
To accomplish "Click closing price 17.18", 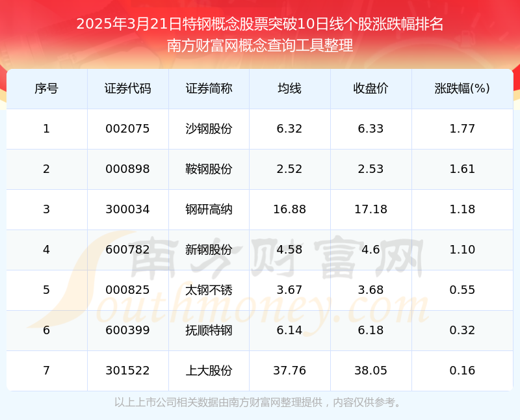I will tap(370, 209).
